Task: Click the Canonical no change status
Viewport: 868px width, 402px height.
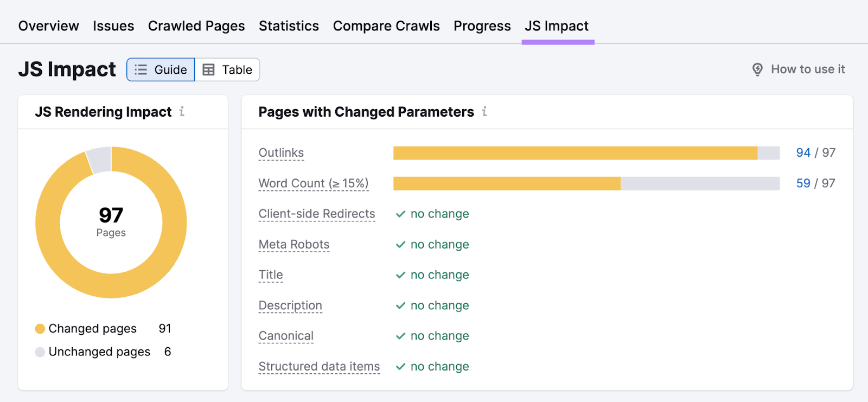Action: [432, 336]
